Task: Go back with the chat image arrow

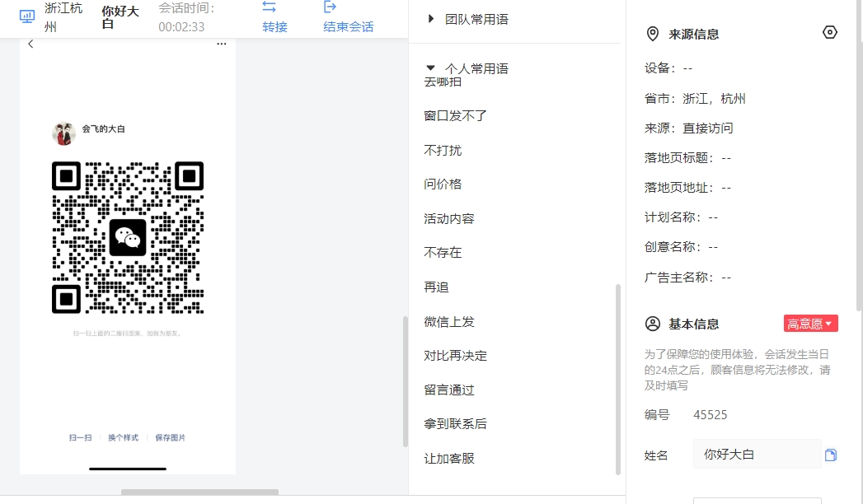Action: tap(30, 44)
